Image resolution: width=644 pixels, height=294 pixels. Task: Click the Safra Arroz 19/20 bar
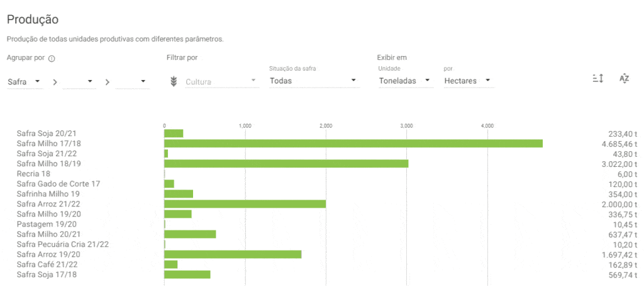click(x=233, y=254)
